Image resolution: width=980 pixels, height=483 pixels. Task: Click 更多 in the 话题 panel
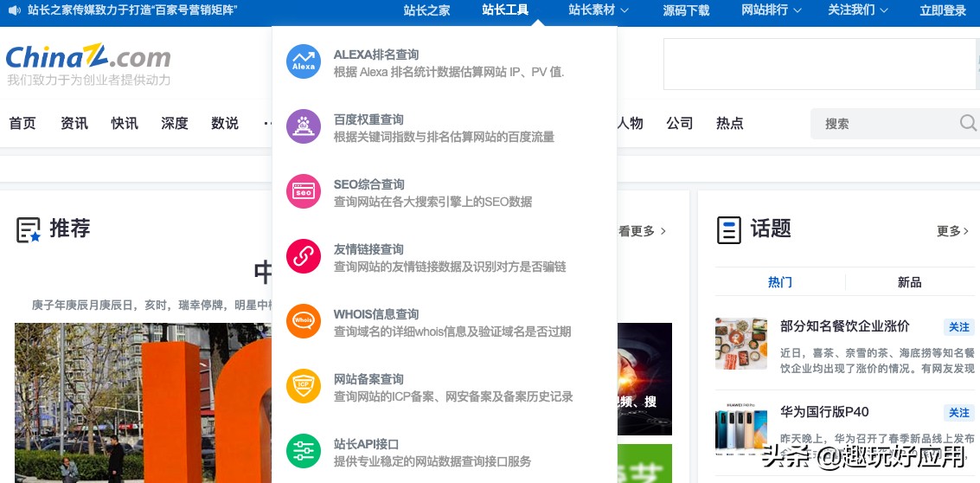point(952,231)
